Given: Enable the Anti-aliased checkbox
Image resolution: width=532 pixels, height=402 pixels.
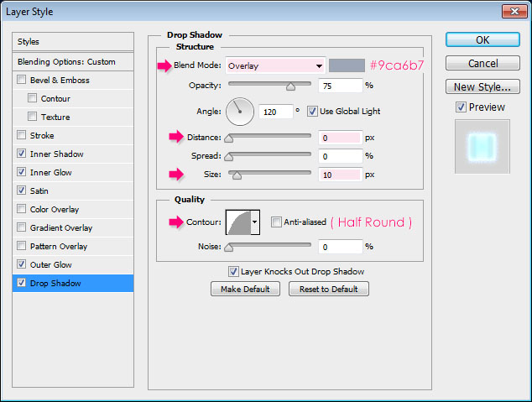Looking at the screenshot, I should pyautogui.click(x=276, y=222).
